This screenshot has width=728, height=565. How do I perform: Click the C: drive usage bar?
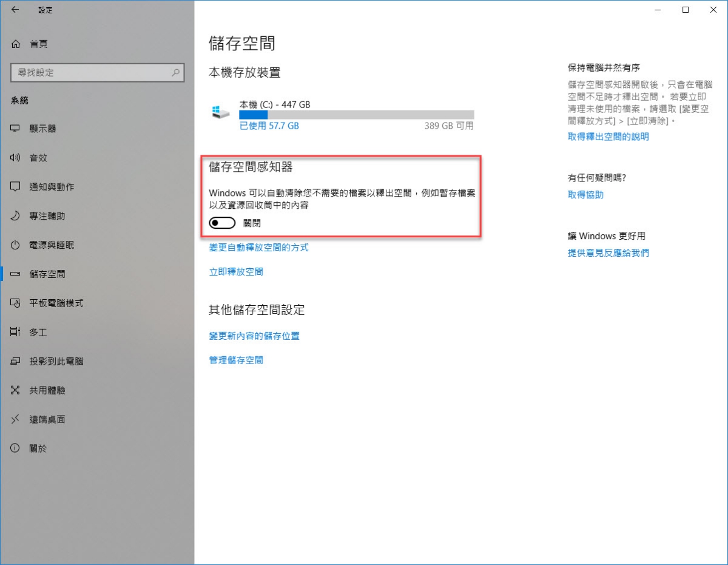coord(356,114)
